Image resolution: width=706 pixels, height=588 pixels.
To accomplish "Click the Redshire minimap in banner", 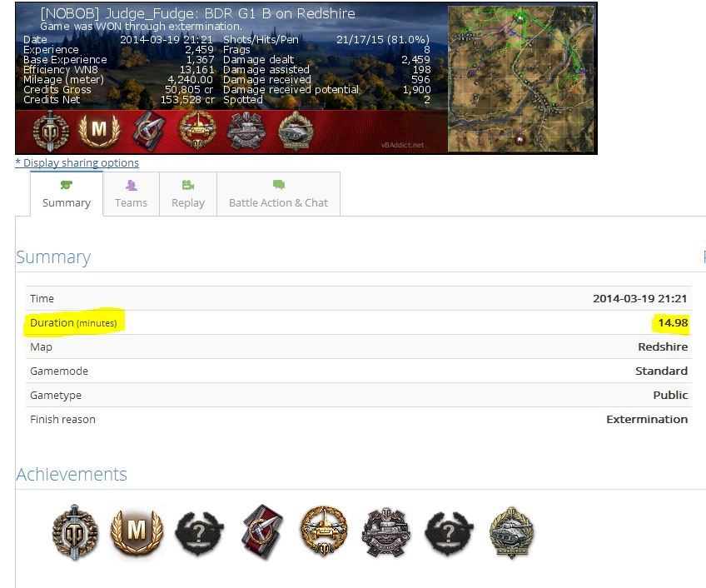I will 520,78.
